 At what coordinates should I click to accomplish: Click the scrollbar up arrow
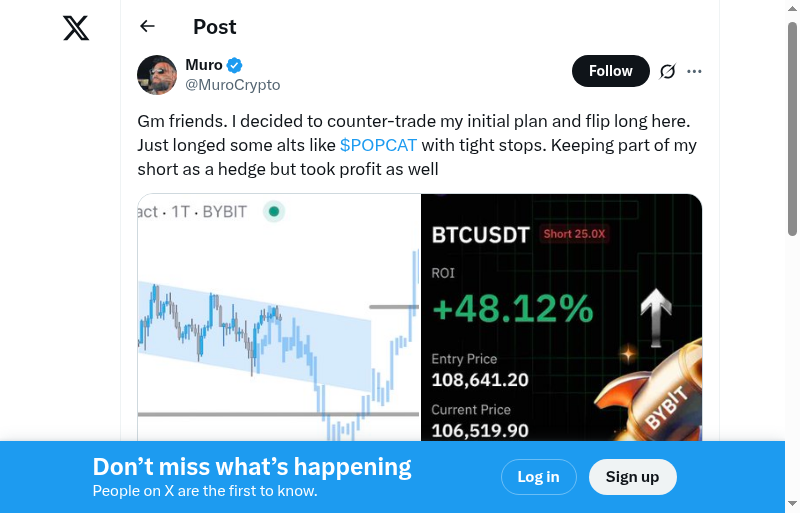(x=792, y=9)
